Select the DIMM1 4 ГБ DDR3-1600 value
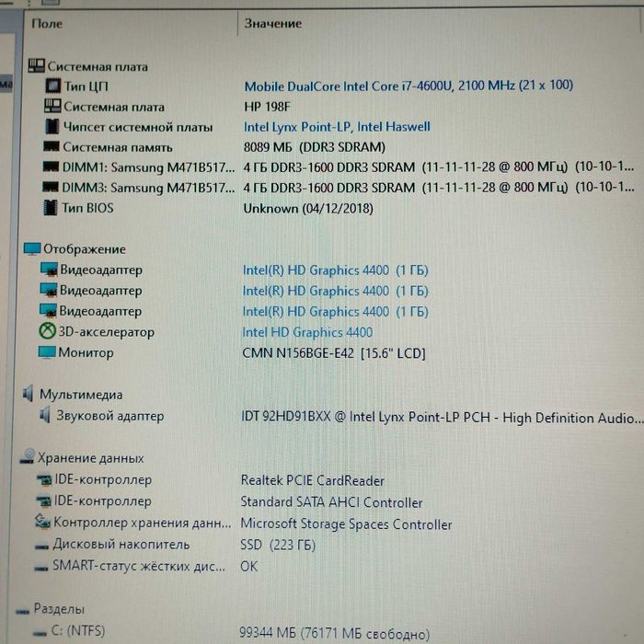 tap(439, 167)
